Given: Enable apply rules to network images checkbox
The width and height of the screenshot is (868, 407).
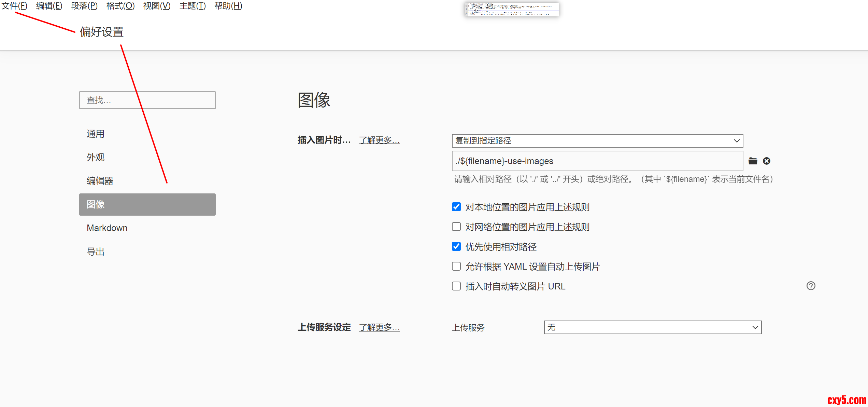Looking at the screenshot, I should [456, 227].
